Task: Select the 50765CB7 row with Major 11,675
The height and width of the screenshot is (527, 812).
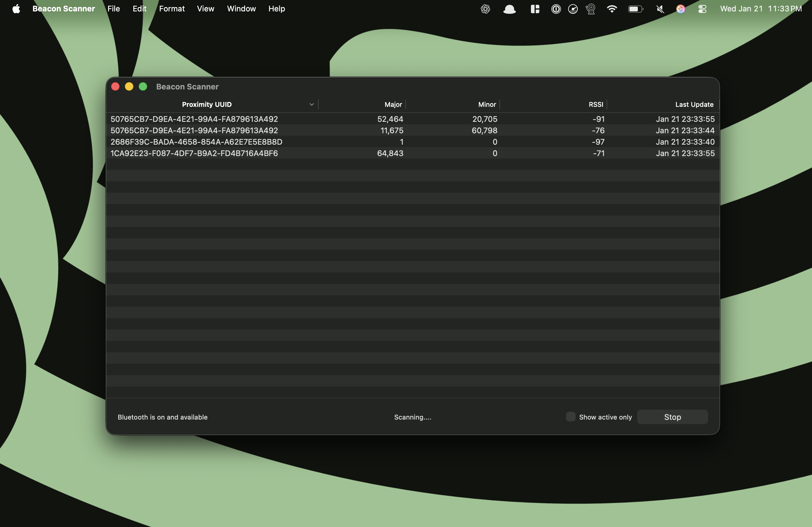Action: 413,130
